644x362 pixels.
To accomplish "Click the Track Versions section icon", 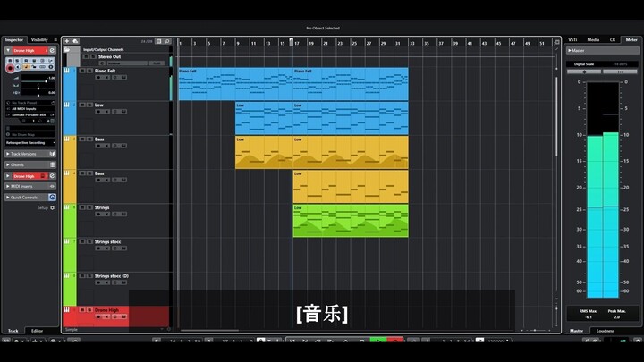I will point(52,154).
